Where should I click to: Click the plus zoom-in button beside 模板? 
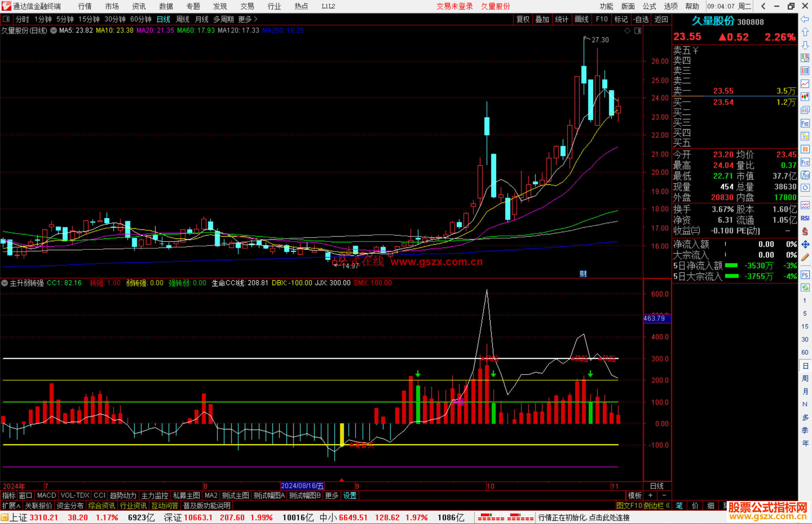[x=650, y=495]
